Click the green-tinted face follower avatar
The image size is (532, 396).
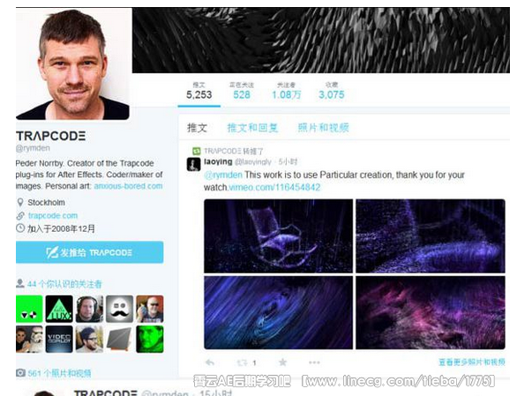click(150, 339)
